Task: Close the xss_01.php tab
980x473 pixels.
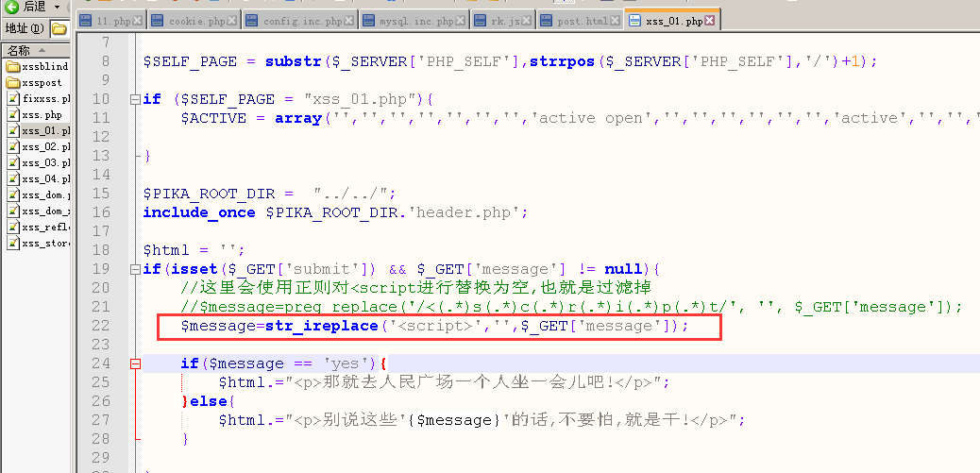Action: (x=710, y=21)
